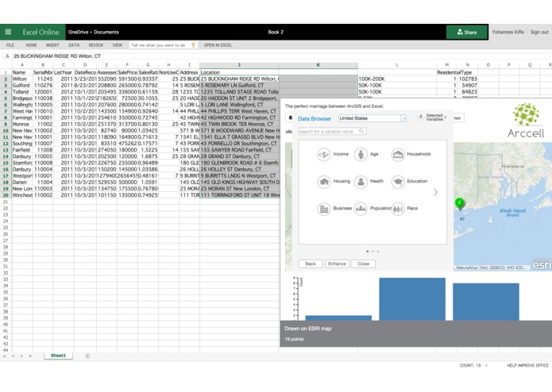Select the Race category icon

tap(398, 209)
